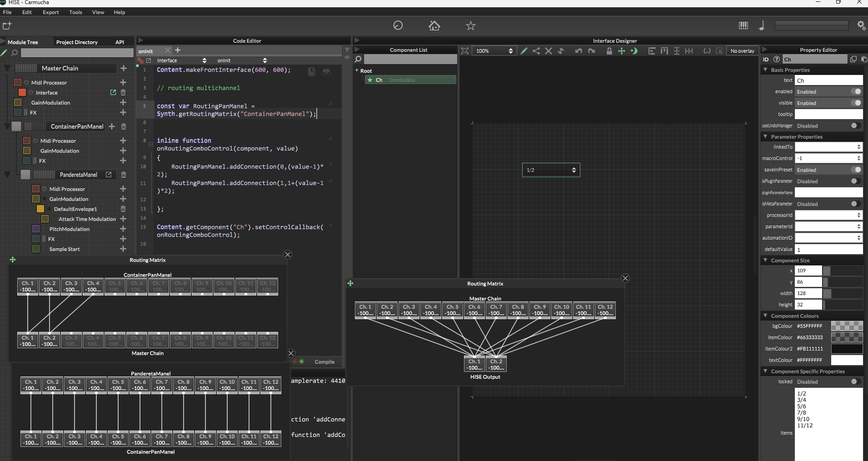
Task: Undo in the Interface Designer toolbar
Action: 579,51
